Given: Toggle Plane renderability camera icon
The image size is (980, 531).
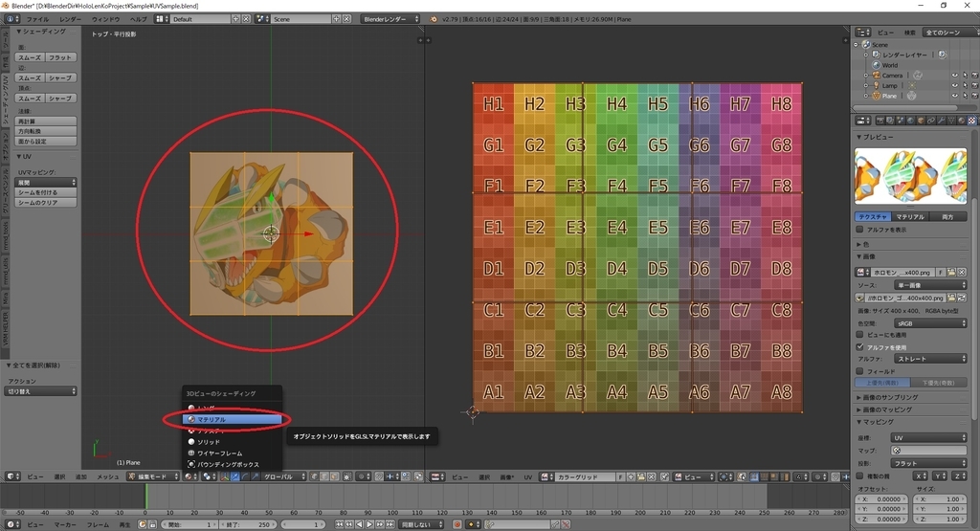Looking at the screenshot, I should pyautogui.click(x=973, y=96).
